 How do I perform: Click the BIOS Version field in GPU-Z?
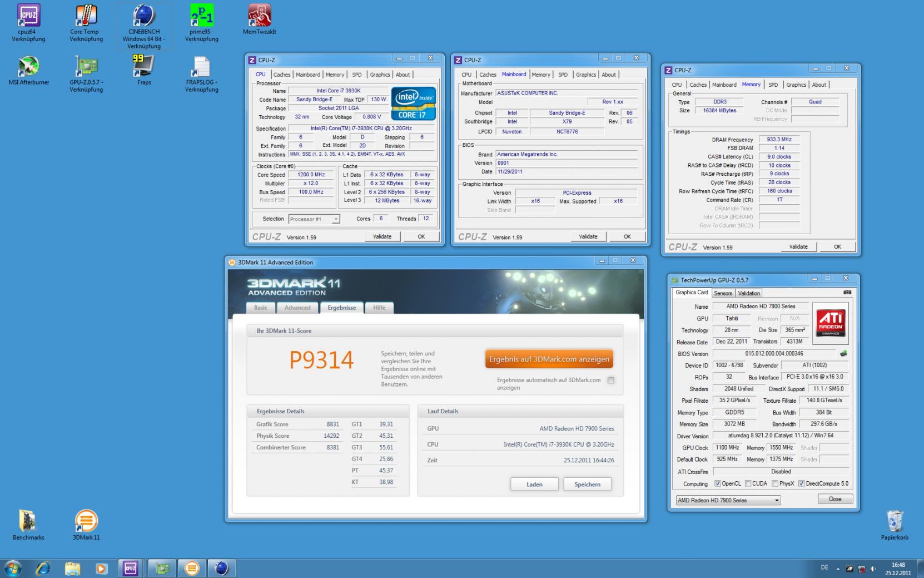coord(774,353)
